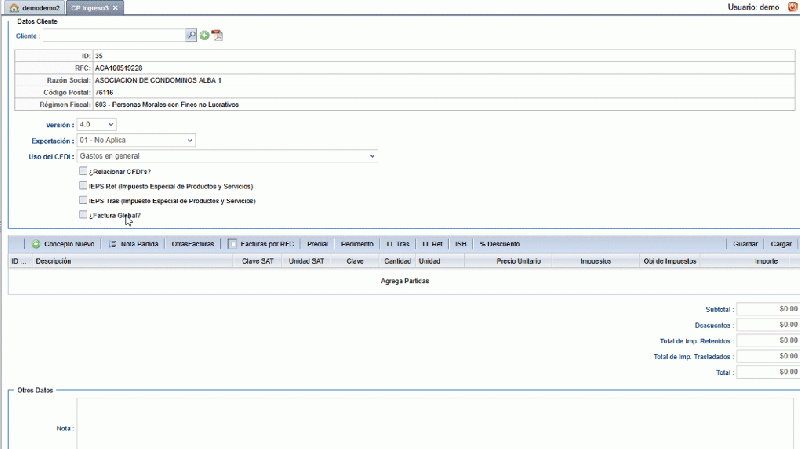800x449 pixels.
Task: Click the home icon on the demodemo2 tab
Action: pos(14,7)
